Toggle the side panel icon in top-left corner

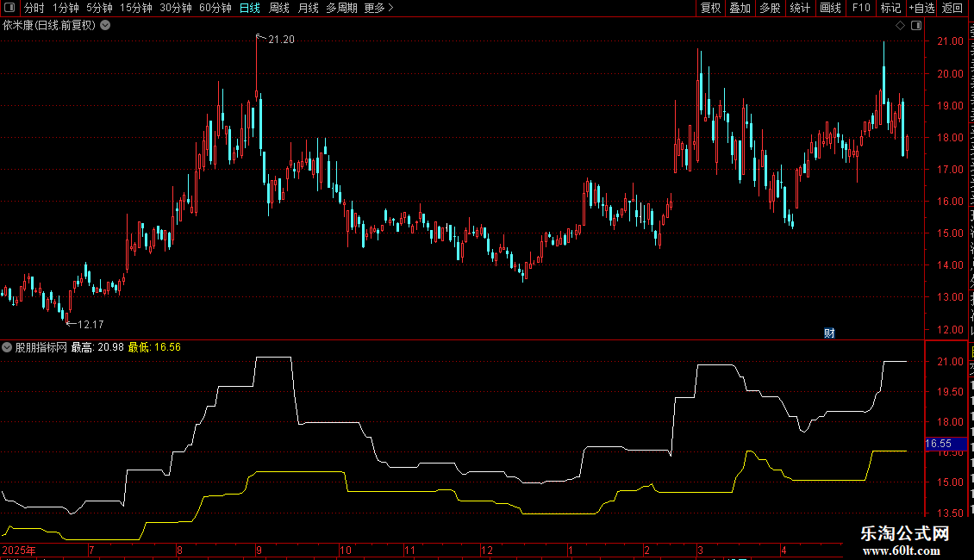coord(9,8)
